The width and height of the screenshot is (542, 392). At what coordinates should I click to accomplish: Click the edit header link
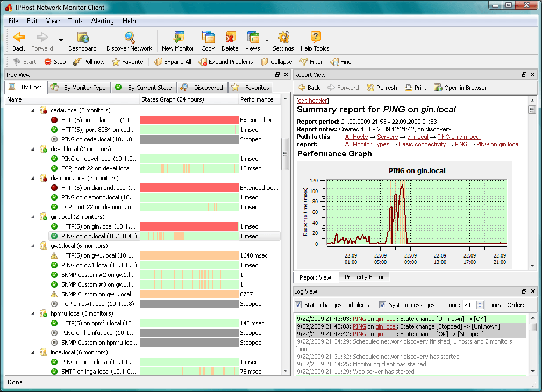tap(312, 101)
